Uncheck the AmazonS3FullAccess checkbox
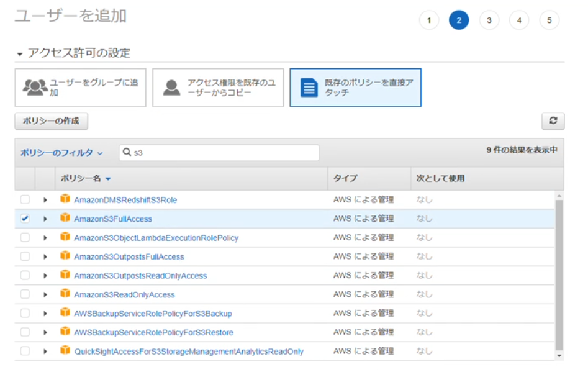 (25, 218)
